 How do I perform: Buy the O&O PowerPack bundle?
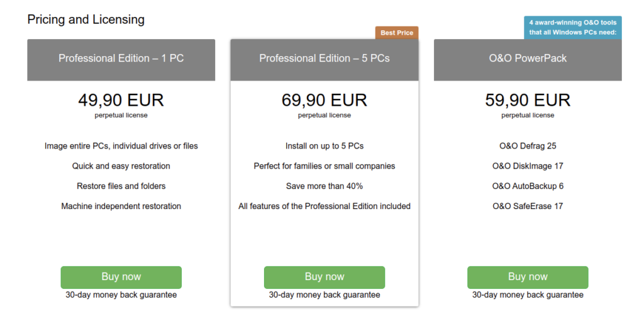tap(528, 277)
